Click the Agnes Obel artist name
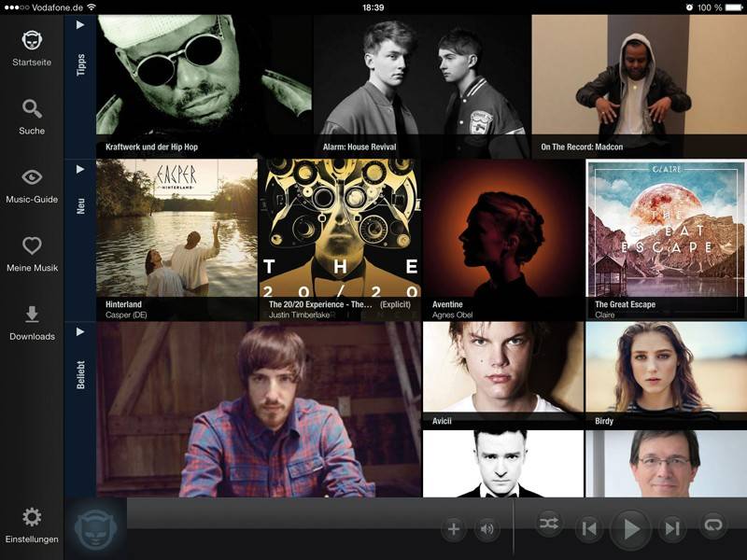The height and width of the screenshot is (560, 747). point(452,315)
